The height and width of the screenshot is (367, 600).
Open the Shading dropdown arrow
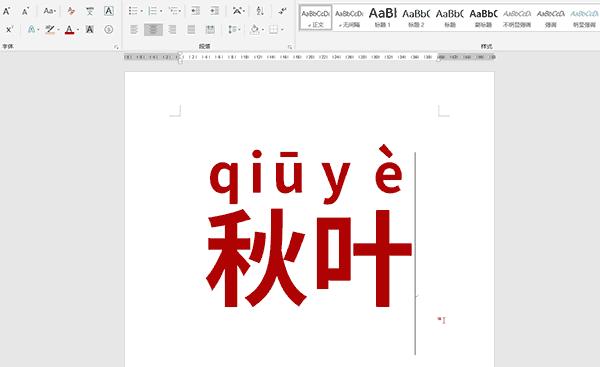click(x=263, y=29)
